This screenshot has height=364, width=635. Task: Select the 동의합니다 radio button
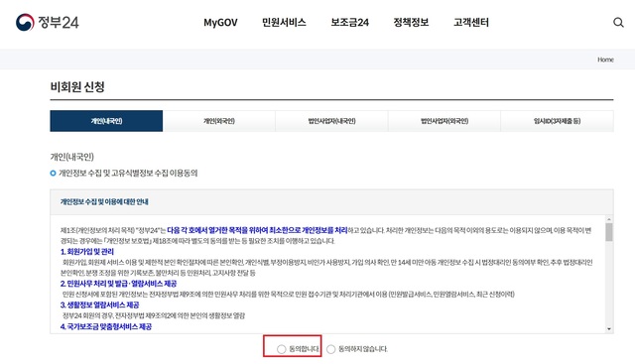282,349
